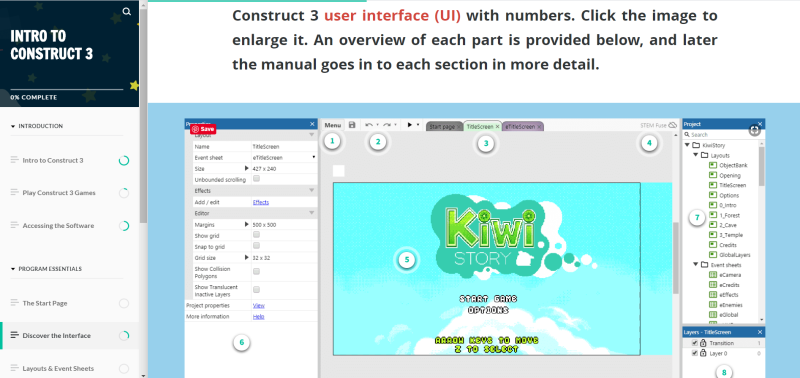Select the 2_Cave layout icon

(x=713, y=225)
